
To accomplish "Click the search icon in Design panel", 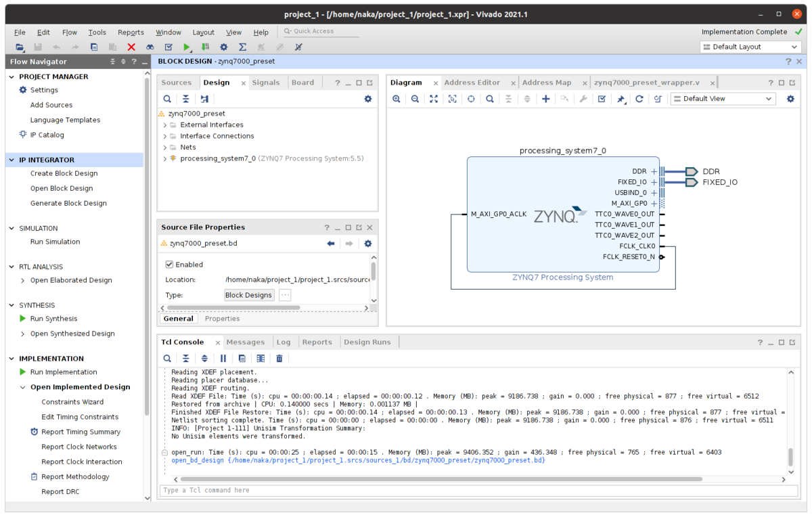I will (167, 99).
